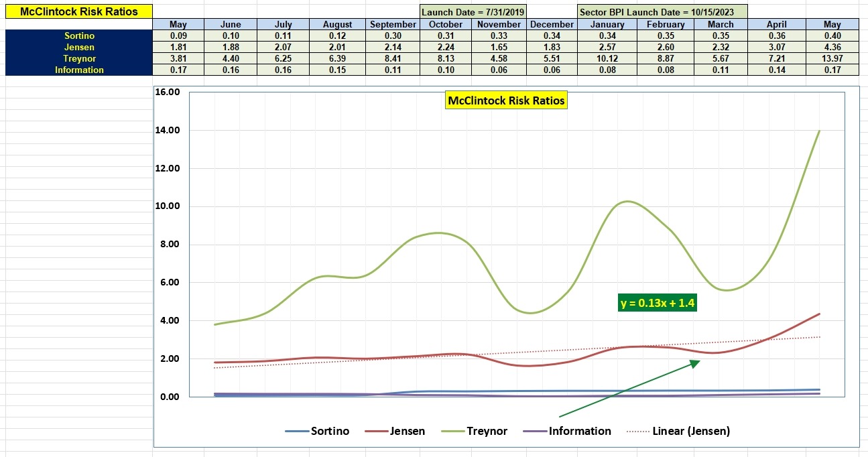Select the Sortino value 0.40
The height and width of the screenshot is (457, 868).
click(x=832, y=36)
